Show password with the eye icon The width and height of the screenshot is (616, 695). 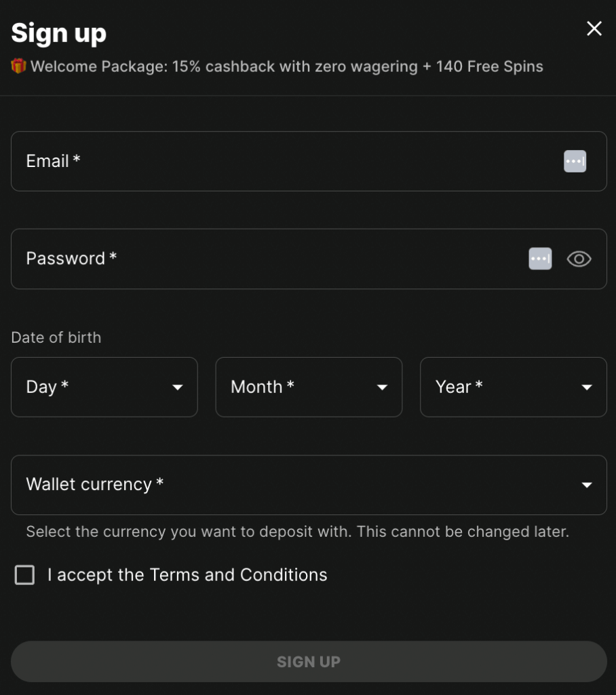tap(579, 259)
